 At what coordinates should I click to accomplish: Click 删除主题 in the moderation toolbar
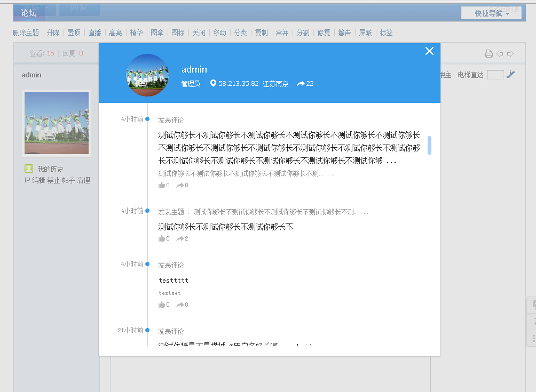pyautogui.click(x=26, y=33)
